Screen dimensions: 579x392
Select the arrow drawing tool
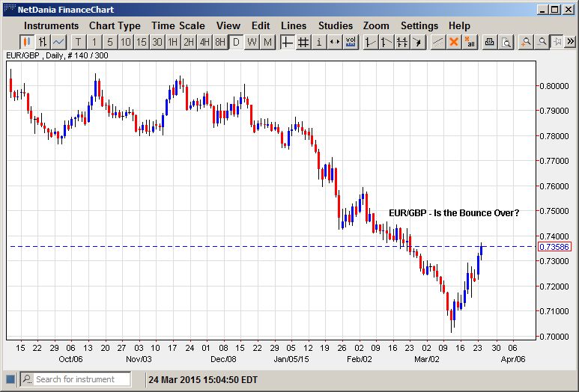(x=418, y=42)
